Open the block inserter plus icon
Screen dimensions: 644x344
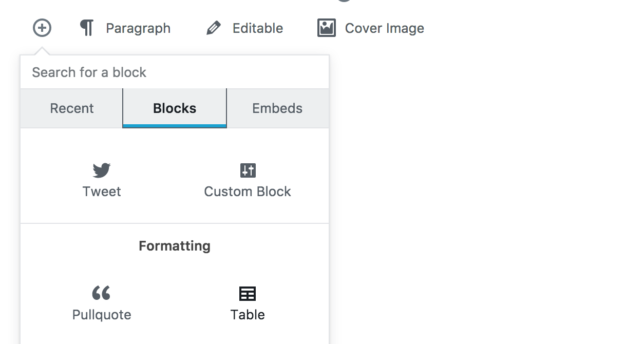coord(42,28)
